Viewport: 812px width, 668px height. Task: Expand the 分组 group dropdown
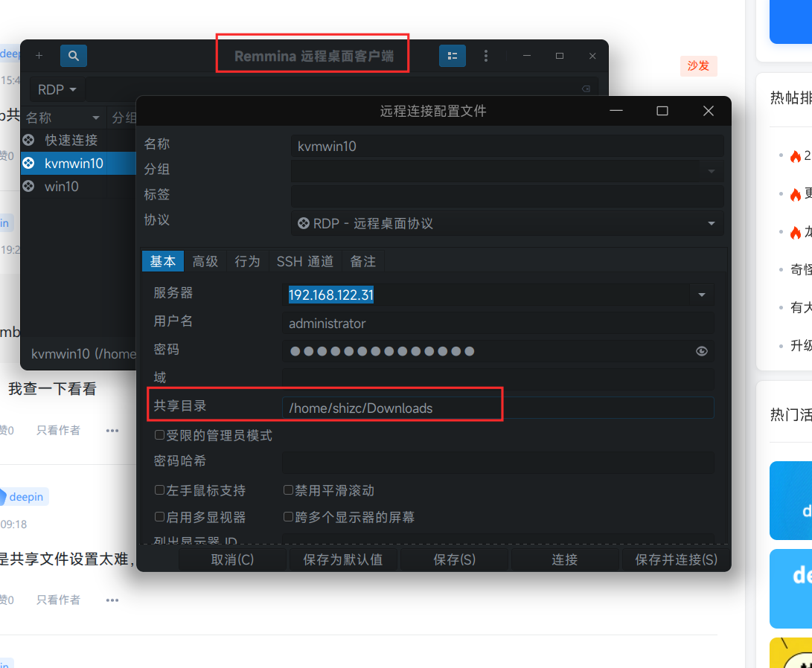coord(711,171)
